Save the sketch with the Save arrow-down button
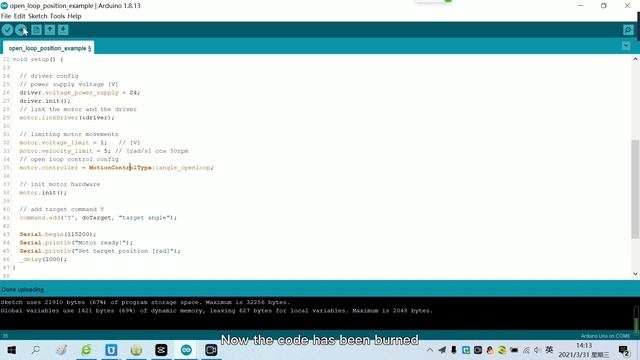 click(63, 30)
